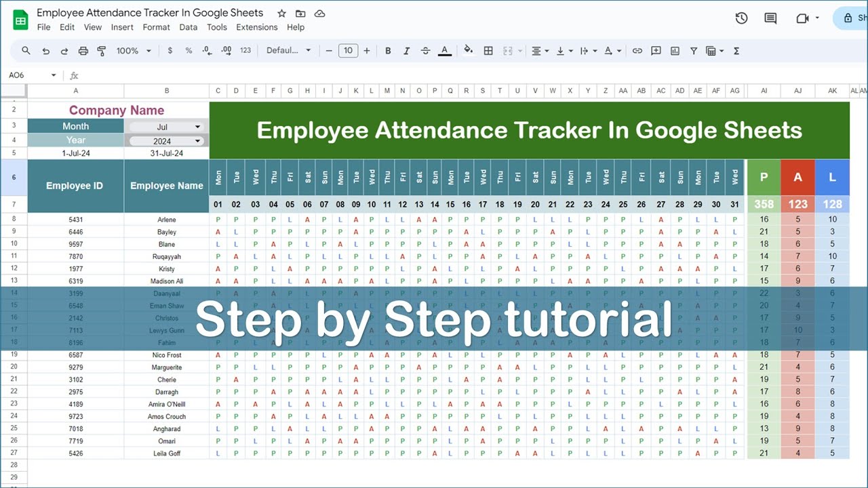
Task: Open the zoom level dropdown
Action: [133, 51]
